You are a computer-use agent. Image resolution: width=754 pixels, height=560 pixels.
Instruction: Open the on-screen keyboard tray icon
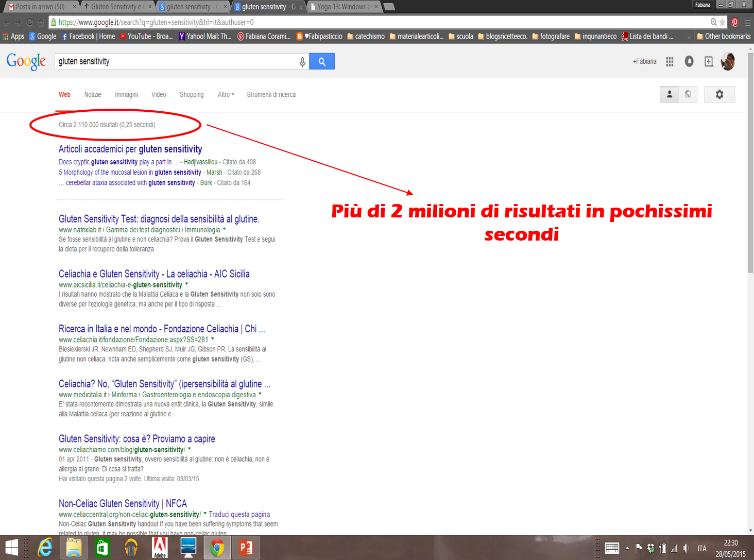pyautogui.click(x=612, y=548)
